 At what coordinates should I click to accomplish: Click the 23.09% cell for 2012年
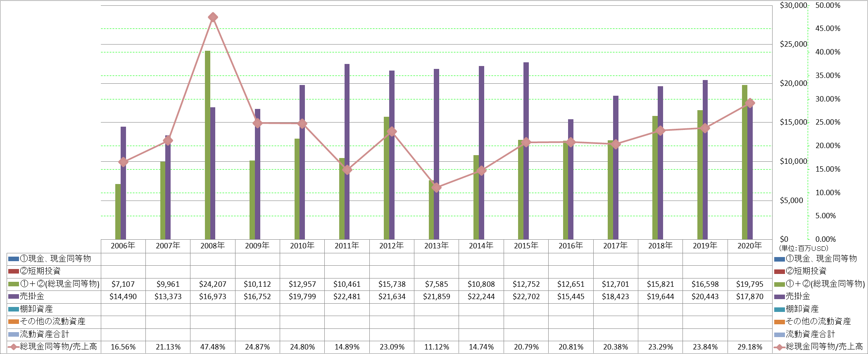tap(392, 347)
